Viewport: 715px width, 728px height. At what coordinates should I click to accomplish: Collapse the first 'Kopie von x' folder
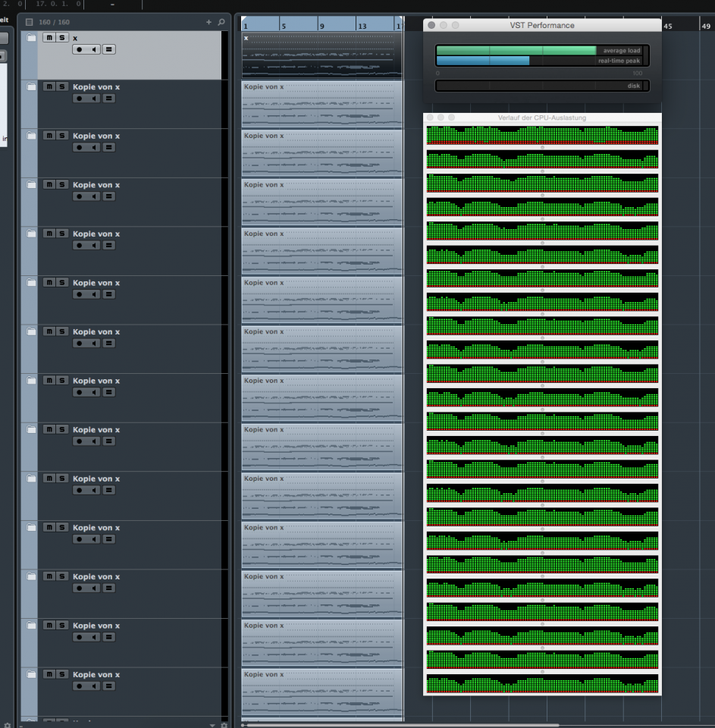click(x=31, y=87)
